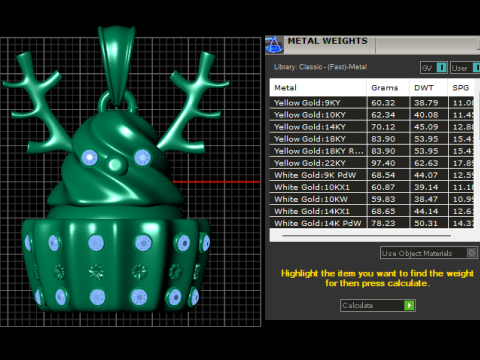The image size is (480, 360).
Task: Click the 60.32 grams value
Action: [x=383, y=103]
